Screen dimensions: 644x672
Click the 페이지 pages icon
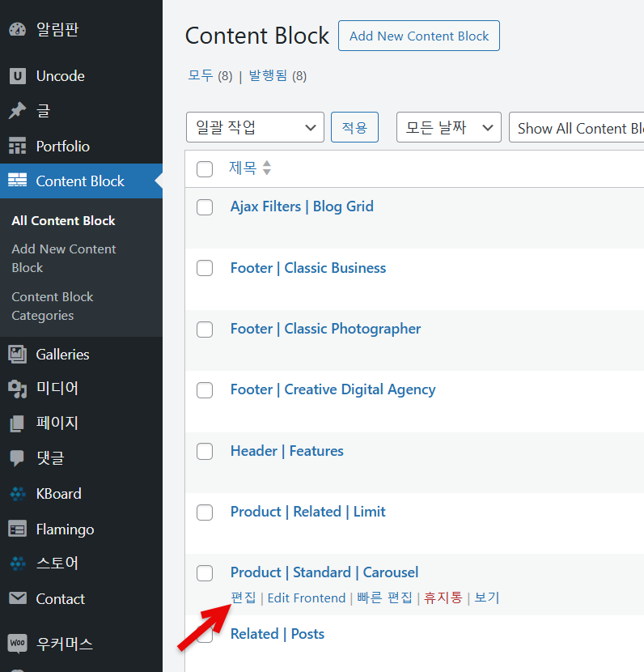tap(18, 423)
